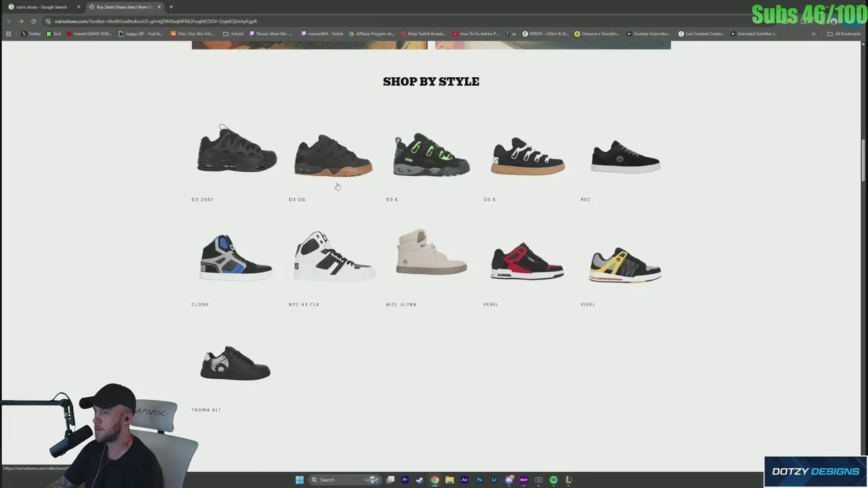Click the NYC 83 CLK text label
Screen dimensions: 868x488
click(304, 304)
